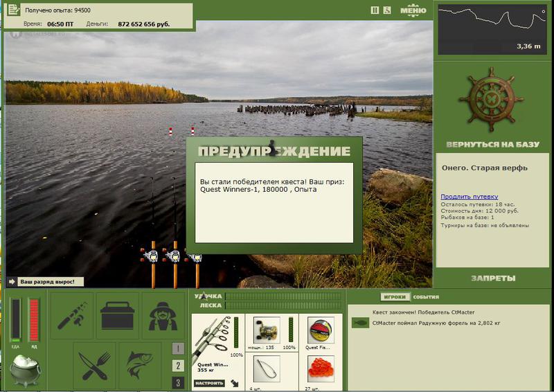The height and width of the screenshot is (392, 554).
Task: Click Онего. Старая верфь title
Action: tap(484, 168)
